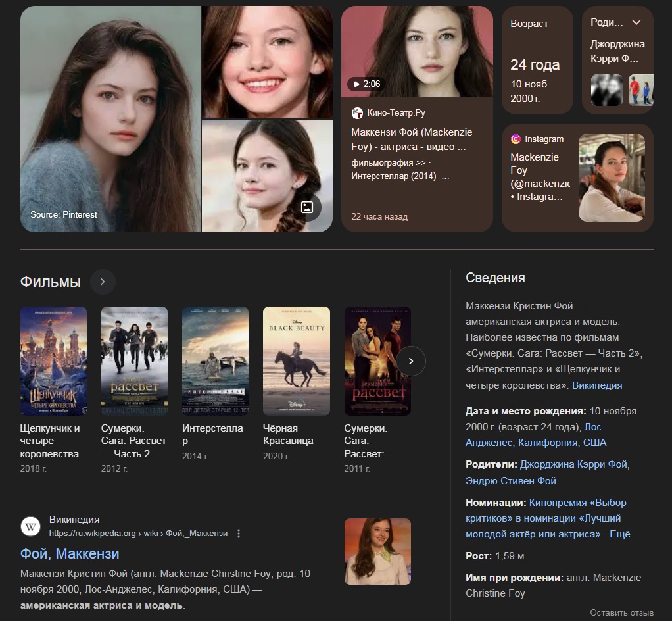
Task: Open the image gallery icon on braided-hair photo
Action: (x=307, y=208)
